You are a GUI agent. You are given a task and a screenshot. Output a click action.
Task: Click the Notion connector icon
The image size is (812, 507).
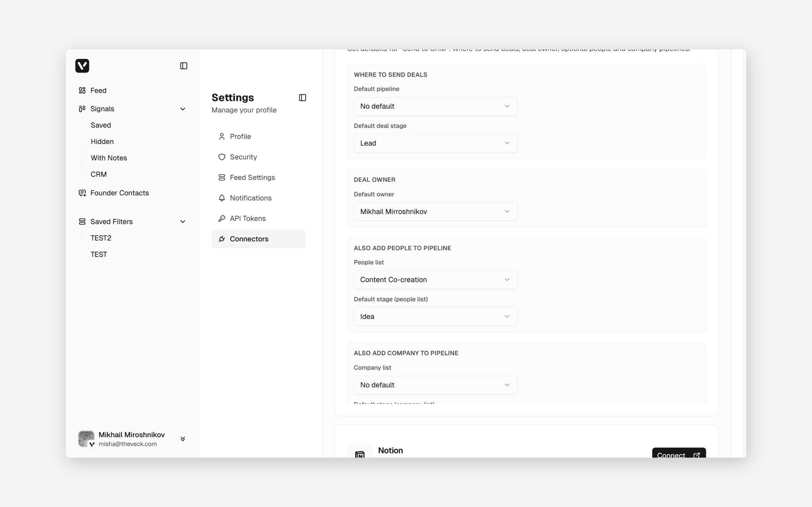[360, 453]
